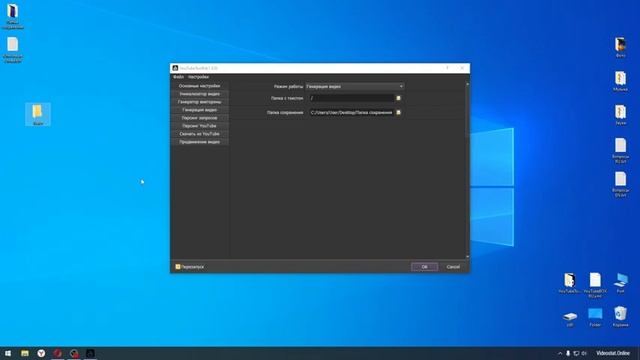The image size is (640, 360).
Task: Launch Yandex Browser from the taskbar
Action: click(x=41, y=353)
